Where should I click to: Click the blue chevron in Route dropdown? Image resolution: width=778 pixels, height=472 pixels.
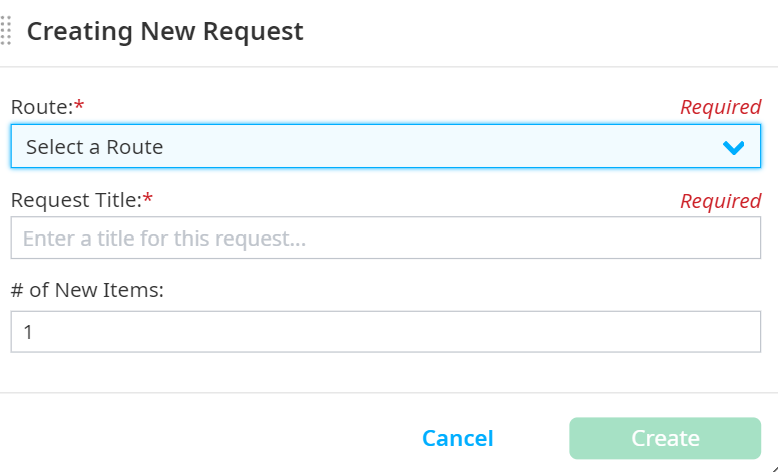[734, 148]
